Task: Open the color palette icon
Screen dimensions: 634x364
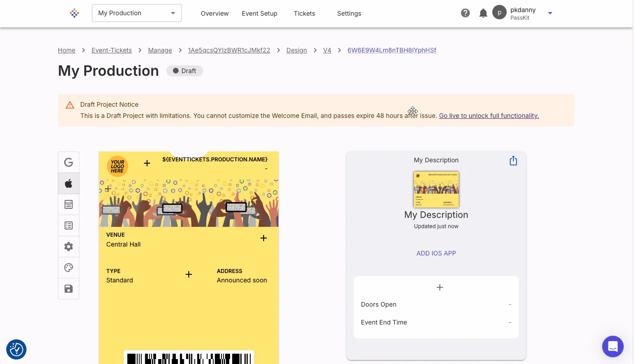Action: click(x=69, y=268)
